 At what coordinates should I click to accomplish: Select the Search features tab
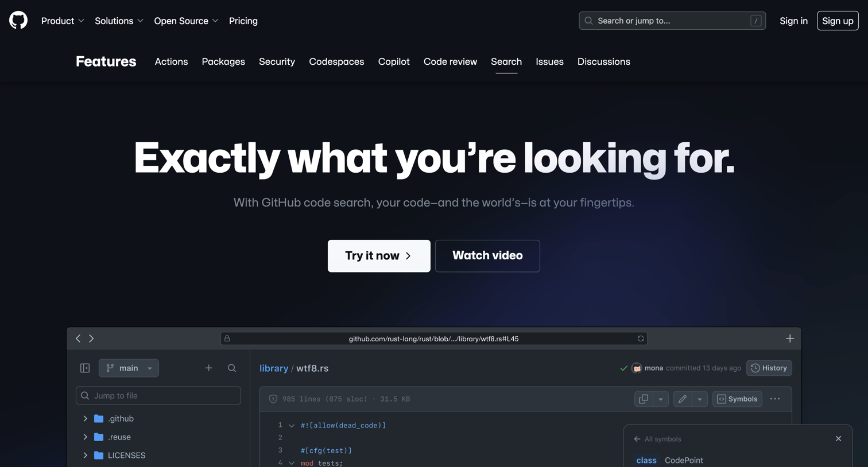(x=506, y=61)
